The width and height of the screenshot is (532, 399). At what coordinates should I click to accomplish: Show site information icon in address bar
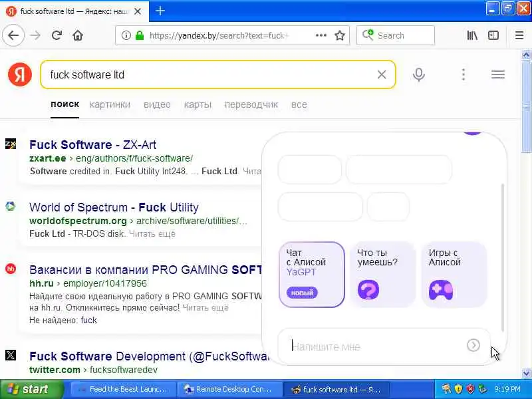click(x=126, y=35)
